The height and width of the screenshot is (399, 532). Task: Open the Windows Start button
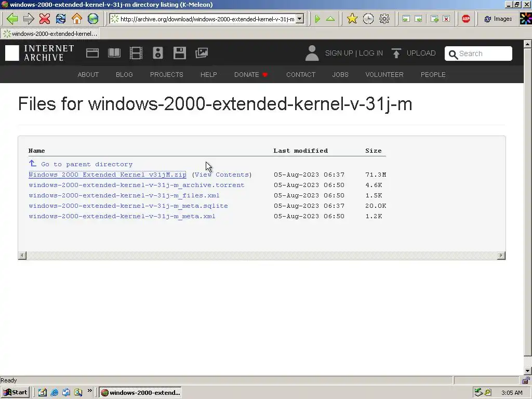coord(15,392)
